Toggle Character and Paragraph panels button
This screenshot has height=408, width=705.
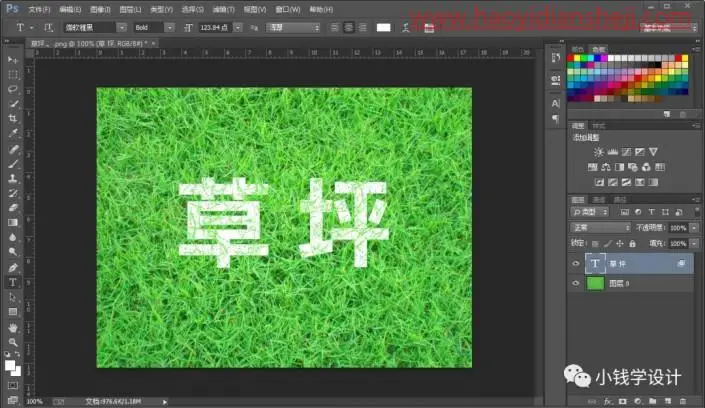(x=429, y=28)
